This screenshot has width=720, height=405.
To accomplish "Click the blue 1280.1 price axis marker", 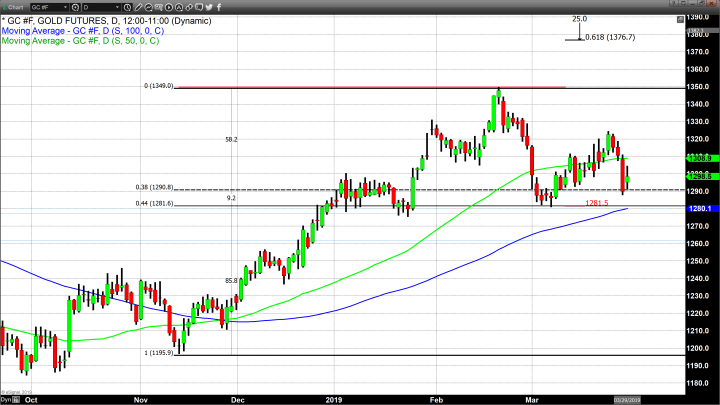I will click(702, 209).
